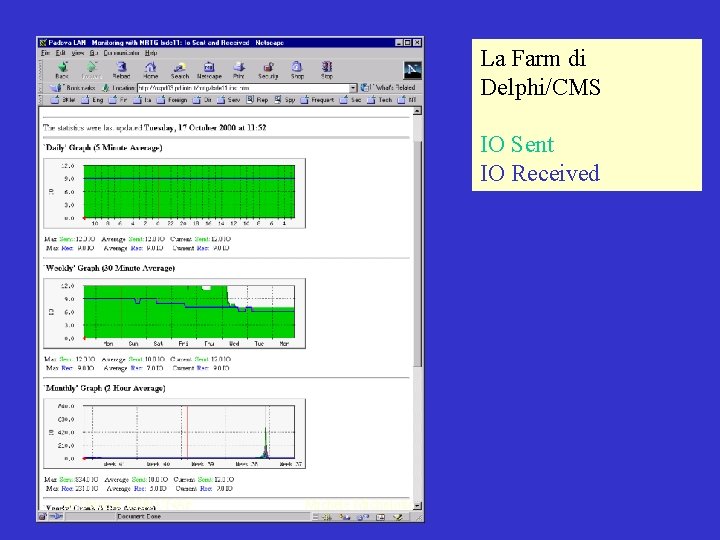Open the Spy personal toolbar bookmark
Image resolution: width=720 pixels, height=540 pixels.
(x=285, y=100)
